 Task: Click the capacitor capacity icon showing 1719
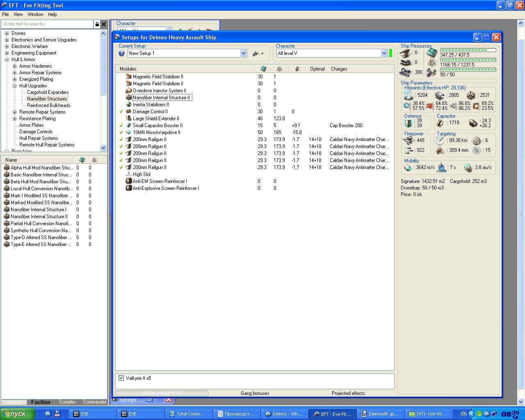pyautogui.click(x=441, y=123)
